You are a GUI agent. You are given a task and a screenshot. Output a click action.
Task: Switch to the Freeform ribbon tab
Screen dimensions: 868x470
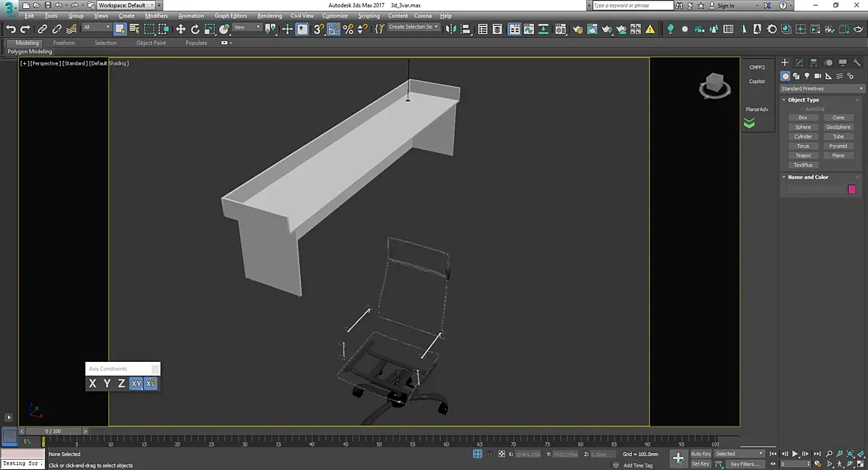(64, 43)
